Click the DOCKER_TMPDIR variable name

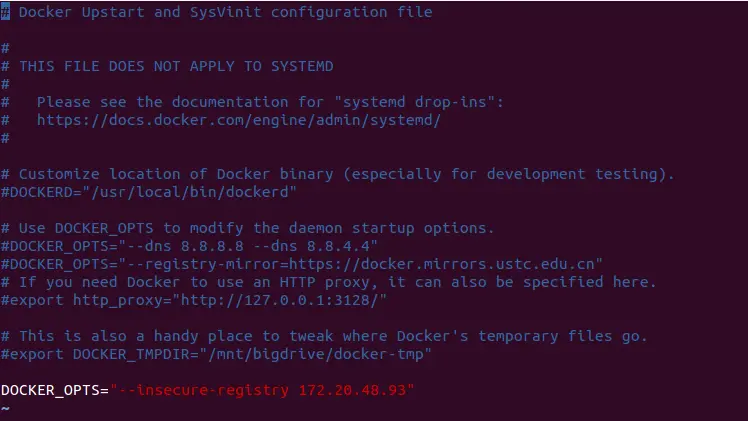130,354
